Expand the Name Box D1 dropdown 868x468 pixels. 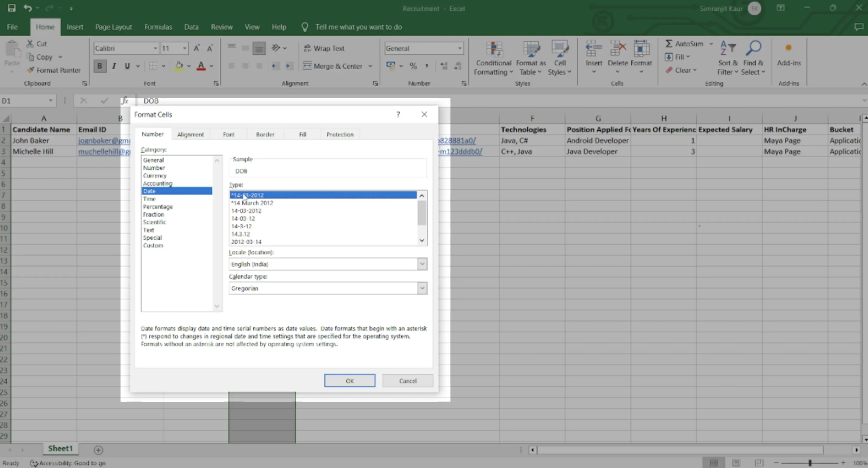coord(51,100)
